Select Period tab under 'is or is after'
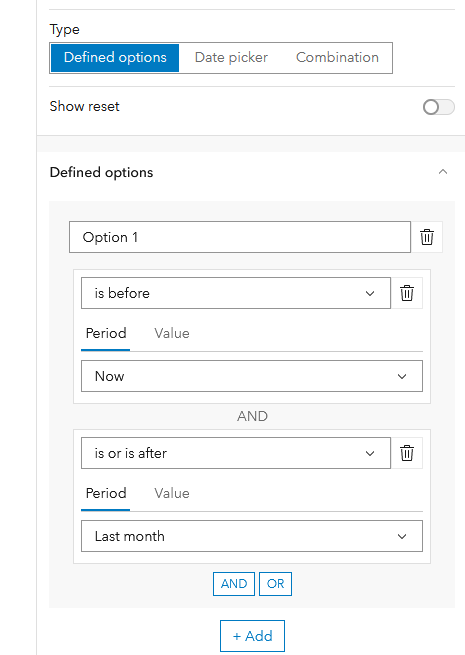This screenshot has height=655, width=465. tap(106, 493)
